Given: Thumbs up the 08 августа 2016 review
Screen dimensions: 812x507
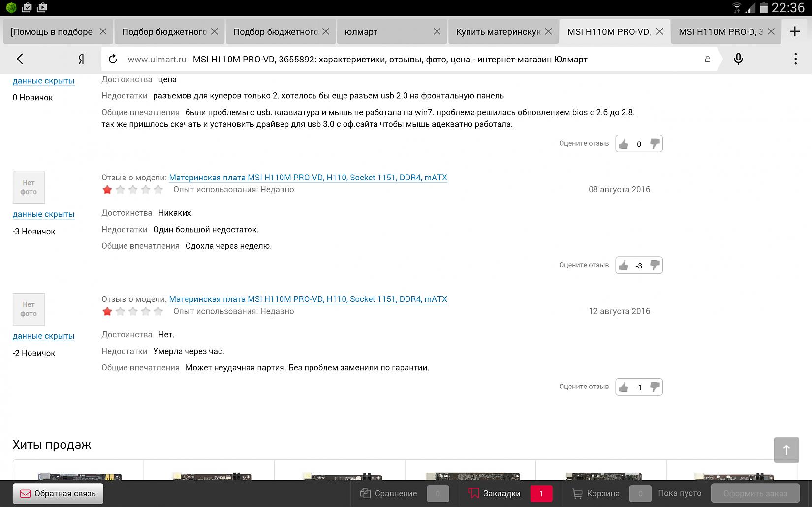Looking at the screenshot, I should pos(624,266).
